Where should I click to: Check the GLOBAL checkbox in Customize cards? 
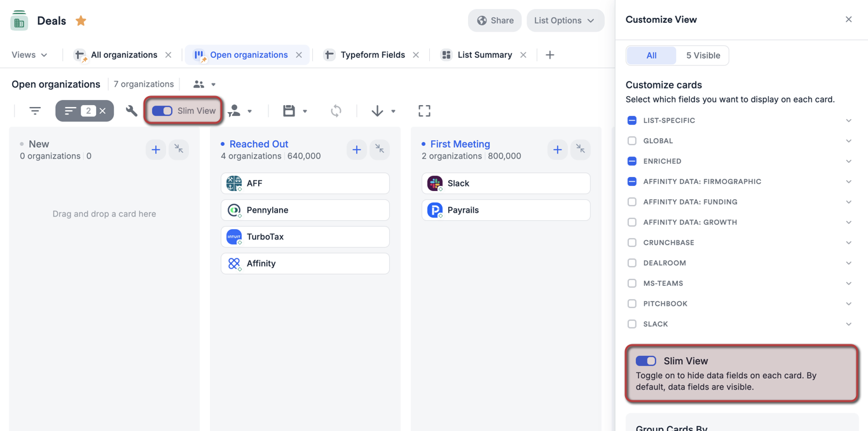tap(631, 140)
